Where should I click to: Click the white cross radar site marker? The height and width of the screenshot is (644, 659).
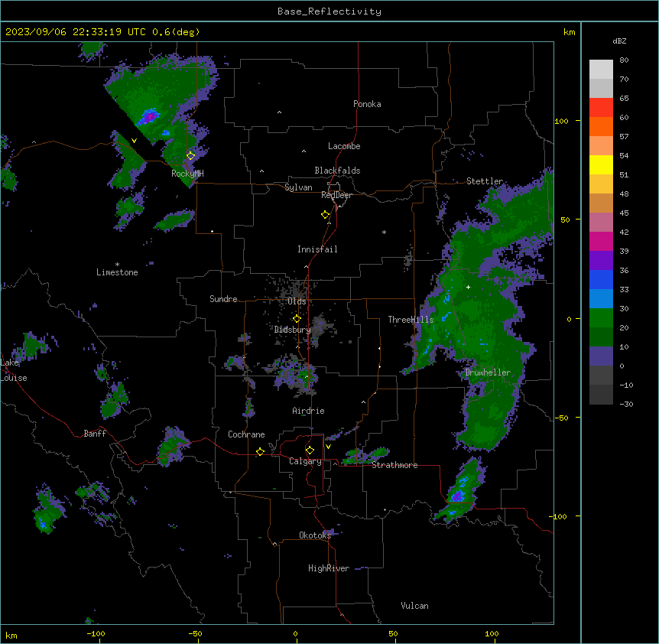tap(468, 287)
